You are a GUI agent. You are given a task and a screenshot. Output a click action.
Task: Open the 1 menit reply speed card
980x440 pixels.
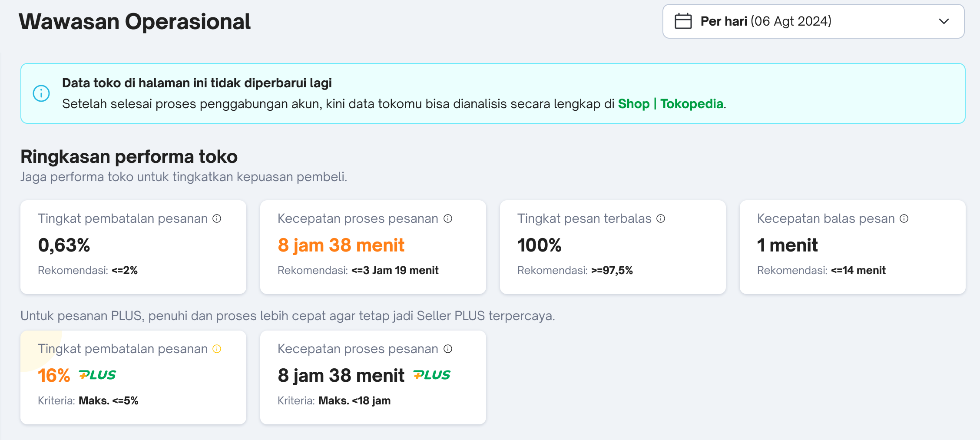[x=852, y=247]
